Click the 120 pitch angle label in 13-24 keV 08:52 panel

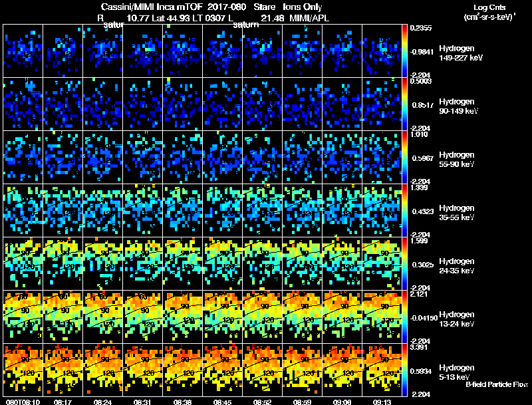coord(269,320)
